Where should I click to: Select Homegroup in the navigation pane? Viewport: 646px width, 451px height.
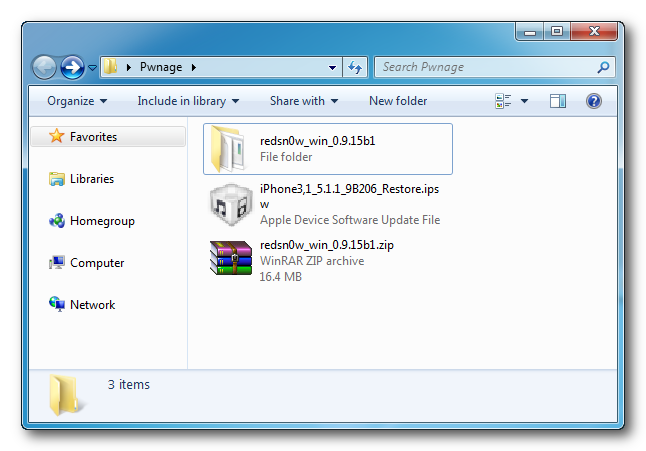(x=102, y=221)
